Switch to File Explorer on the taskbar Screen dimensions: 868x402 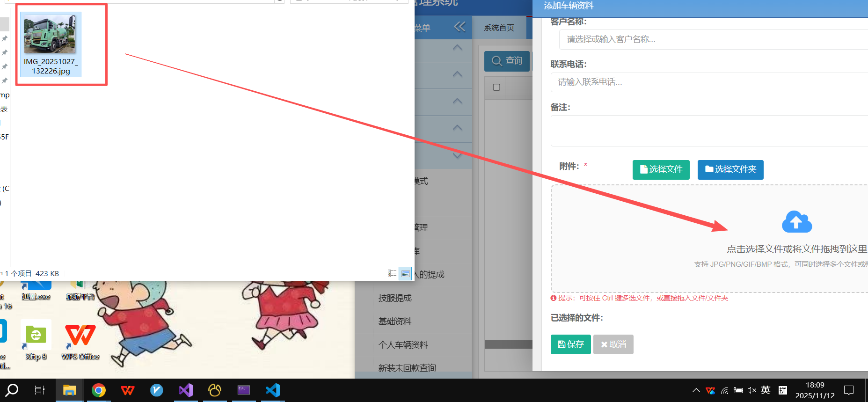(70, 390)
